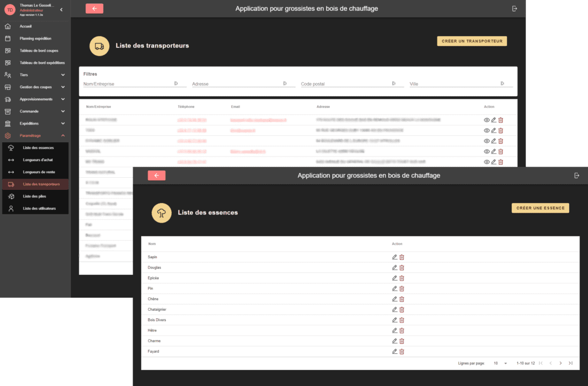Click the CRÉER UNE ESSENCE button
The width and height of the screenshot is (588, 386).
pyautogui.click(x=540, y=208)
